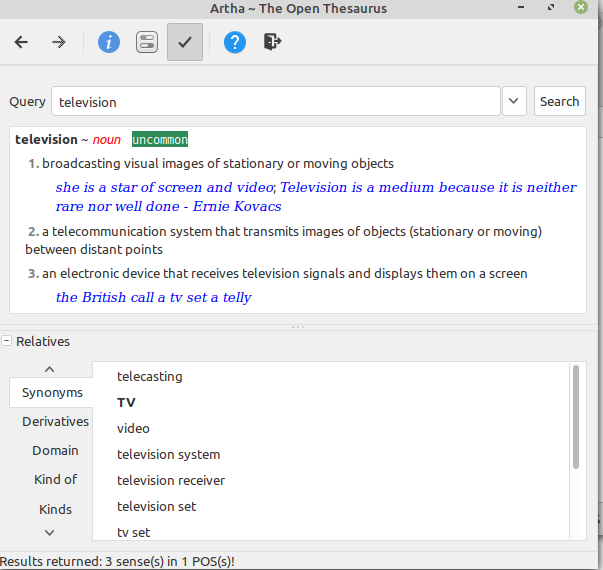Maximize the Artha window
Screen dimensions: 603x570
(x=551, y=7)
